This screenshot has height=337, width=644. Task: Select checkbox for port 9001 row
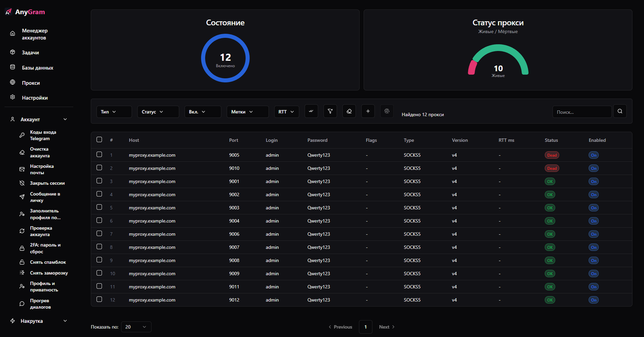[99, 180]
